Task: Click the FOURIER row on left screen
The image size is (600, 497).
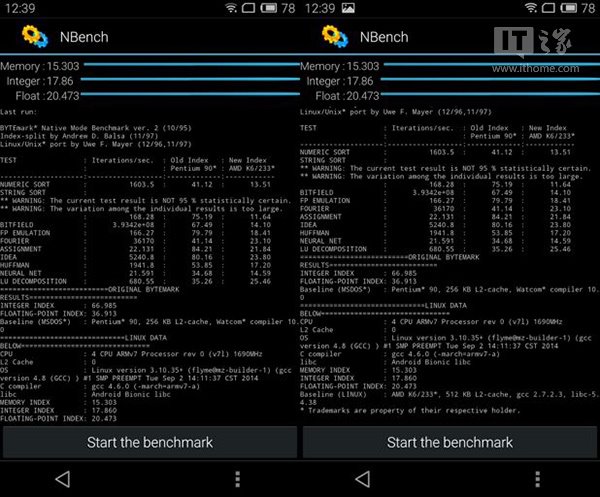Action: tap(135, 241)
